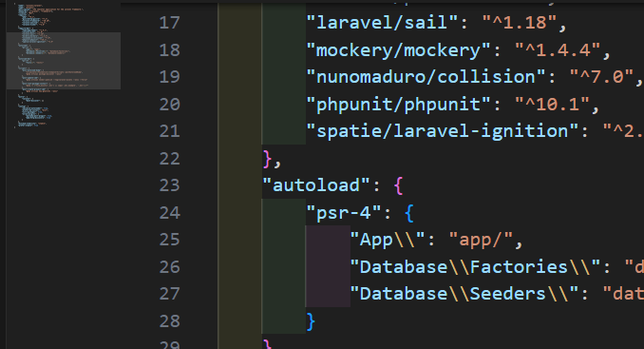This screenshot has height=349, width=644.
Task: Click the "autoload" key text
Action: (316, 185)
